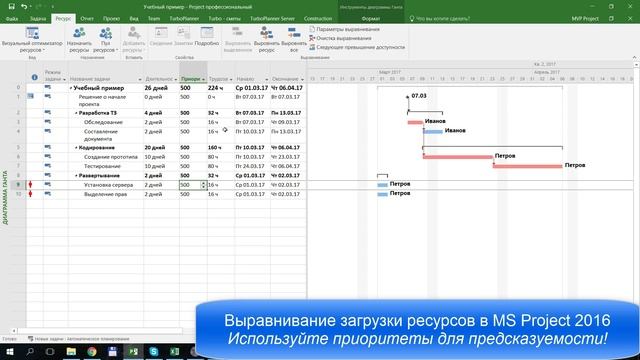Open Windows Start menu
The image size is (640, 360).
9,351
